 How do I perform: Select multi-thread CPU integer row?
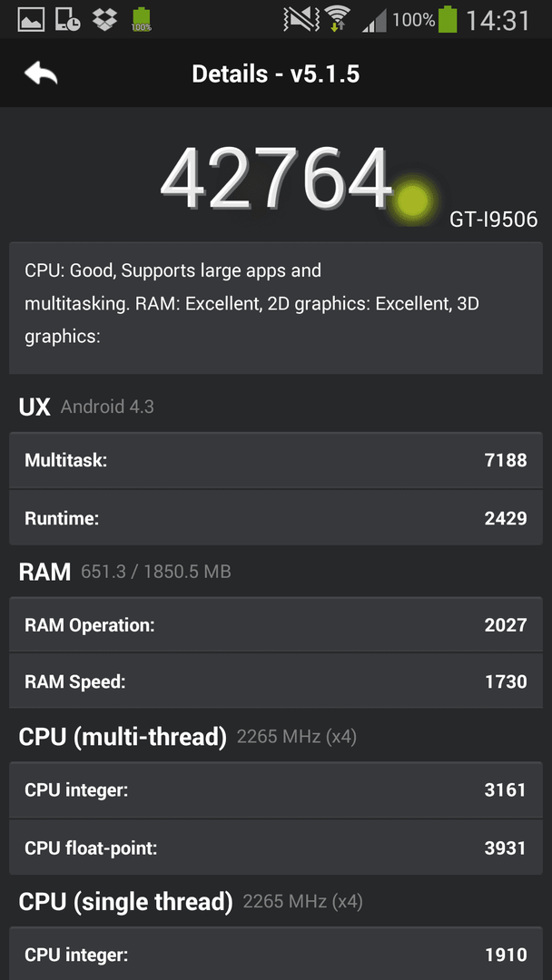276,790
